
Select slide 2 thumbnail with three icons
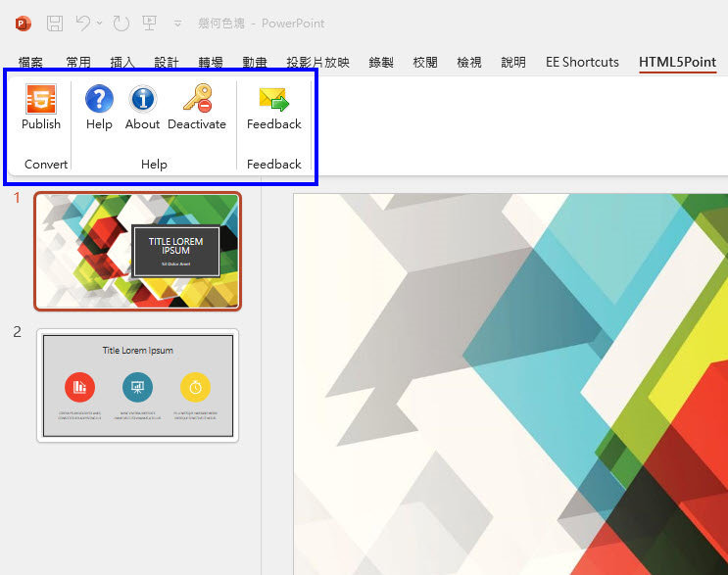(137, 385)
